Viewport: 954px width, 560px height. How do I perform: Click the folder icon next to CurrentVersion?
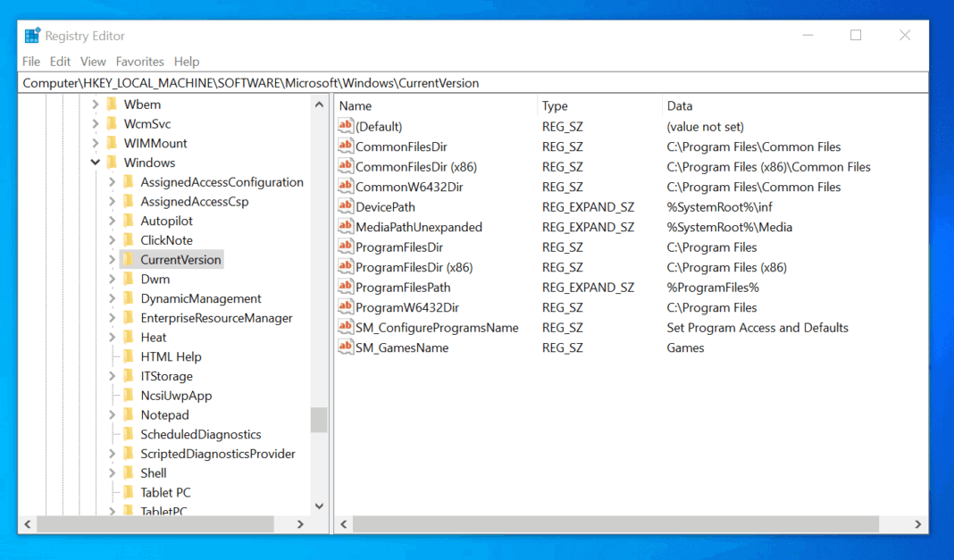tap(128, 259)
